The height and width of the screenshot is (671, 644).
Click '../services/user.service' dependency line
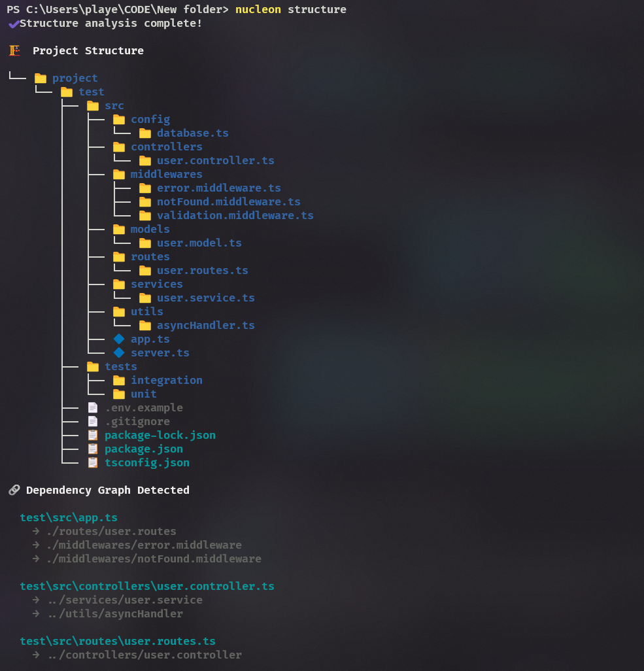click(124, 600)
